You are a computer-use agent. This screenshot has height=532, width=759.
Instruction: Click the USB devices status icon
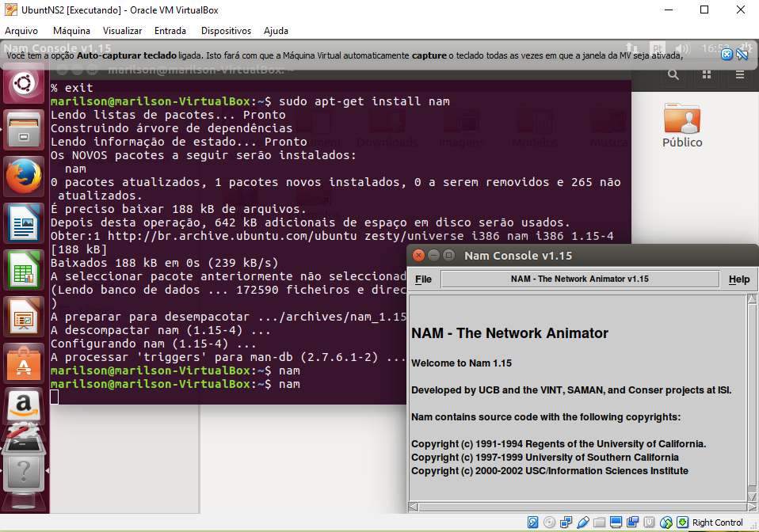(x=583, y=522)
